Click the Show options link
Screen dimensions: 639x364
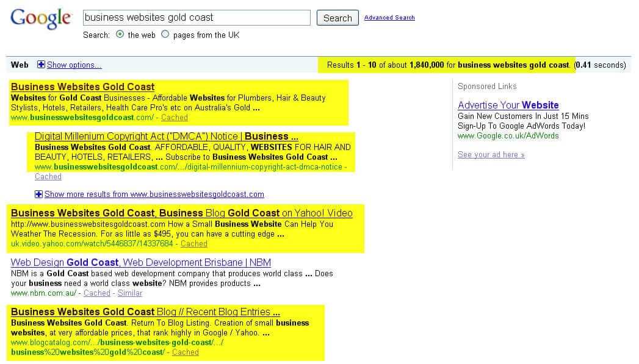tap(74, 65)
